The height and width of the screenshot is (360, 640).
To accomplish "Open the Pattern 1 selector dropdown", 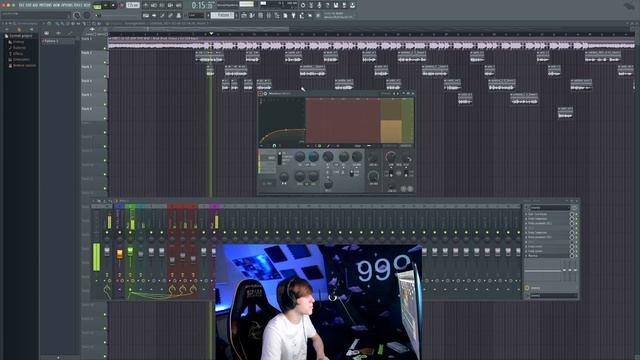I will pyautogui.click(x=222, y=16).
